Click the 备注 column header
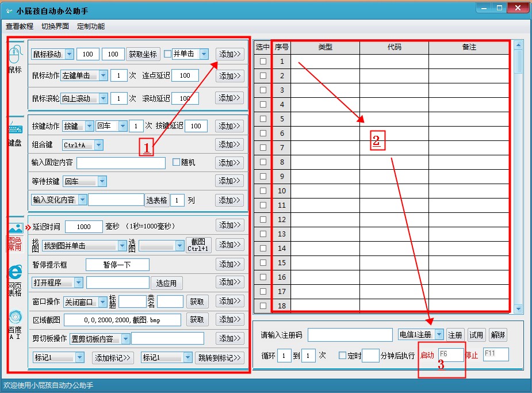Image resolution: width=532 pixels, height=393 pixels. (469, 47)
